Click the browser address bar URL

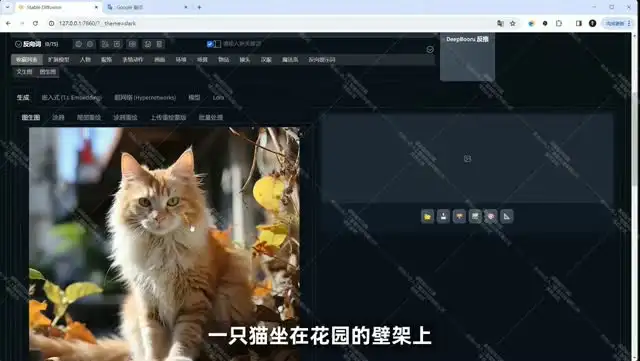pos(97,24)
